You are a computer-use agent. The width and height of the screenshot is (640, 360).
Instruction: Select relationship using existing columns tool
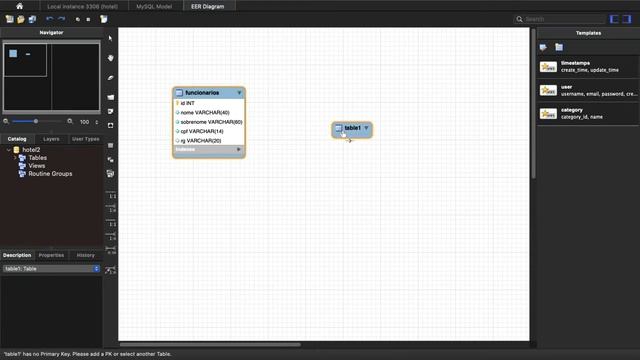[111, 270]
